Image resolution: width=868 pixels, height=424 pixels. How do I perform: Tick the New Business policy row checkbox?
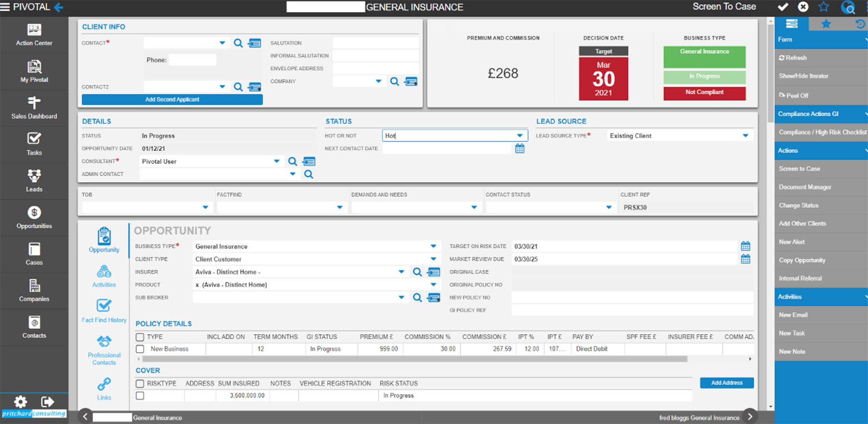pyautogui.click(x=140, y=349)
